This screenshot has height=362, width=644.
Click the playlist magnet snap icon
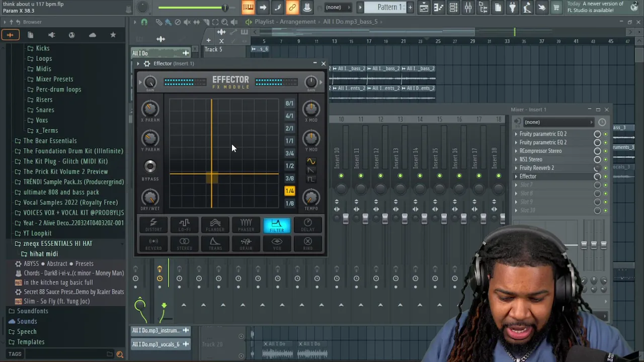pos(144,22)
